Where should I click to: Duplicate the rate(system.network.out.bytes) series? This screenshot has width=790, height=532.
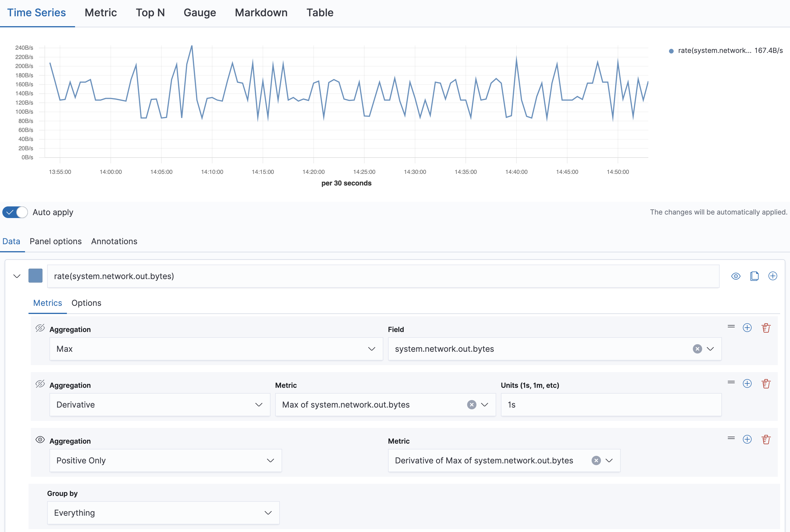coord(754,276)
